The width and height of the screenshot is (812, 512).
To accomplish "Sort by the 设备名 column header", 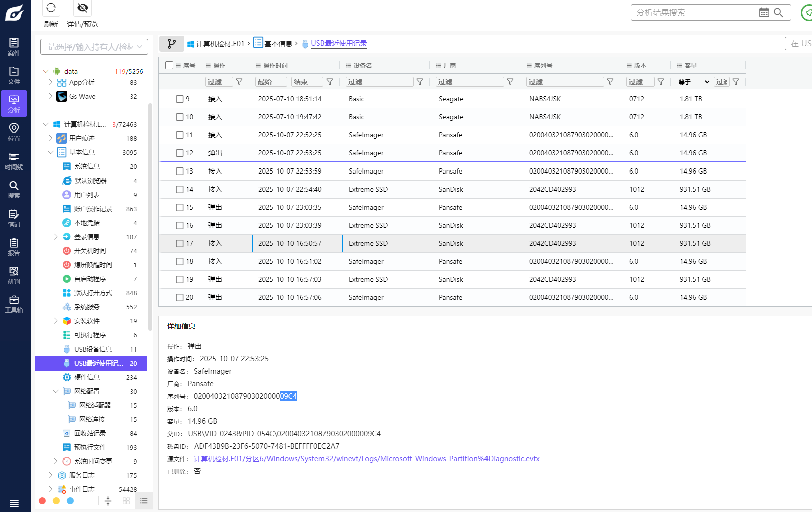I will pos(363,66).
